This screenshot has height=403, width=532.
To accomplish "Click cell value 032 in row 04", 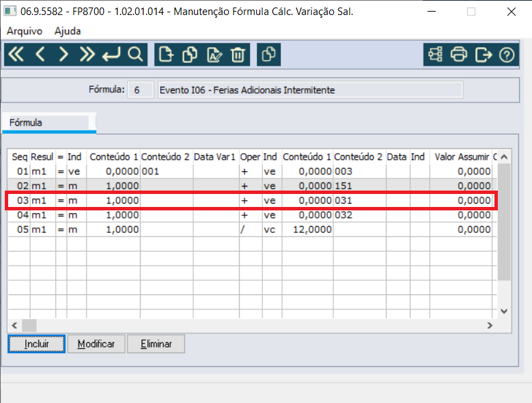I will tap(344, 215).
